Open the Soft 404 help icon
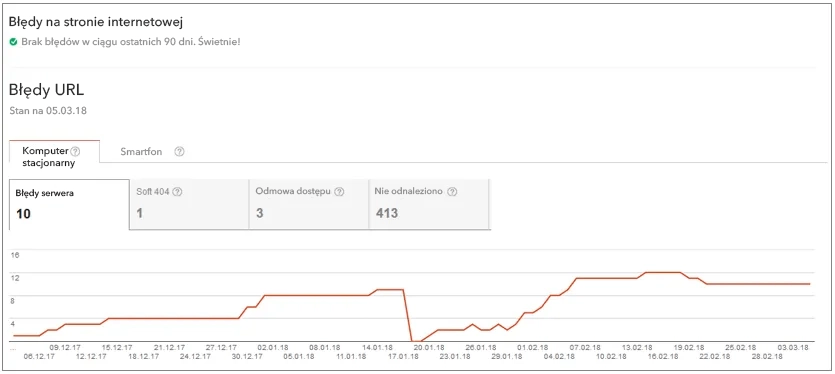The height and width of the screenshot is (374, 835). click(x=177, y=192)
